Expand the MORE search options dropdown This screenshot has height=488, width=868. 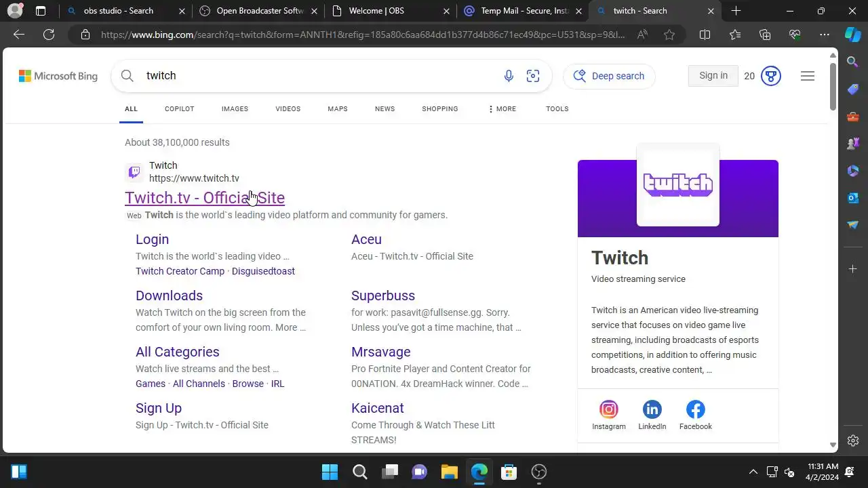(502, 108)
